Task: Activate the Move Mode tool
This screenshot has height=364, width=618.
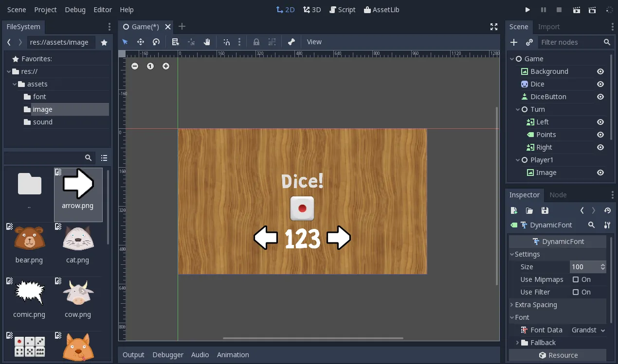Action: [x=141, y=42]
